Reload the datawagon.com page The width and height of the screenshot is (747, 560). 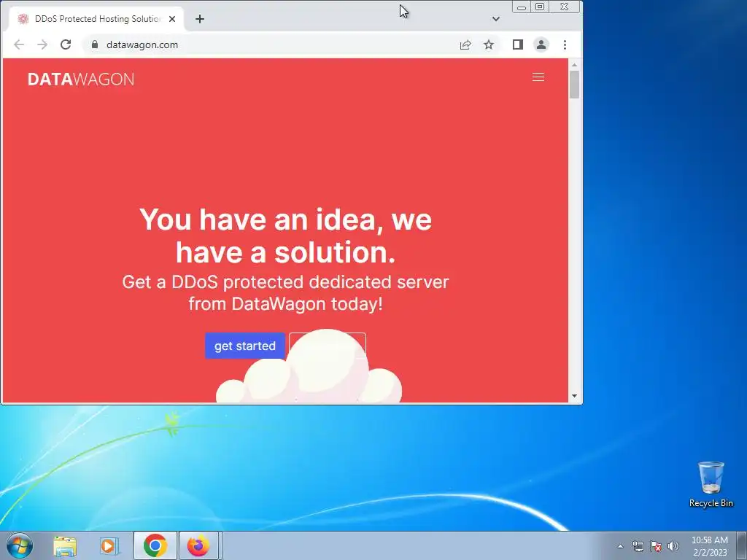pos(66,44)
